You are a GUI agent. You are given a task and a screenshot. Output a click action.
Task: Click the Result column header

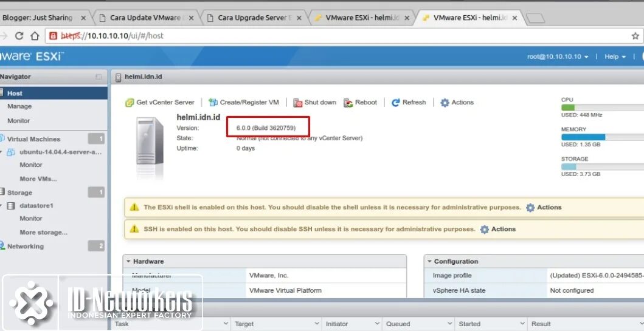541,324
